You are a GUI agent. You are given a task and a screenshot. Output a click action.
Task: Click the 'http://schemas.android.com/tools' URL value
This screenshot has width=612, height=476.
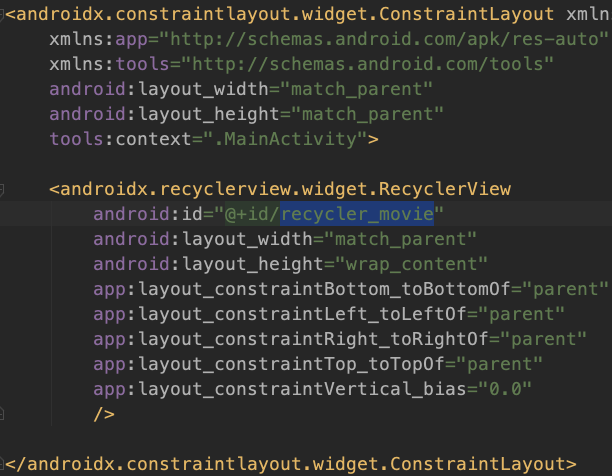click(367, 64)
